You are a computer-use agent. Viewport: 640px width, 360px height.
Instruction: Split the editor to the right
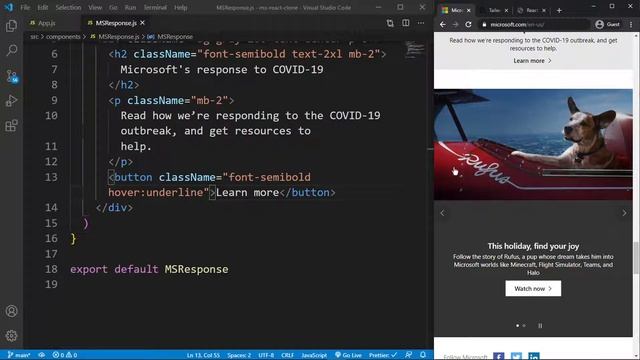pyautogui.click(x=405, y=23)
